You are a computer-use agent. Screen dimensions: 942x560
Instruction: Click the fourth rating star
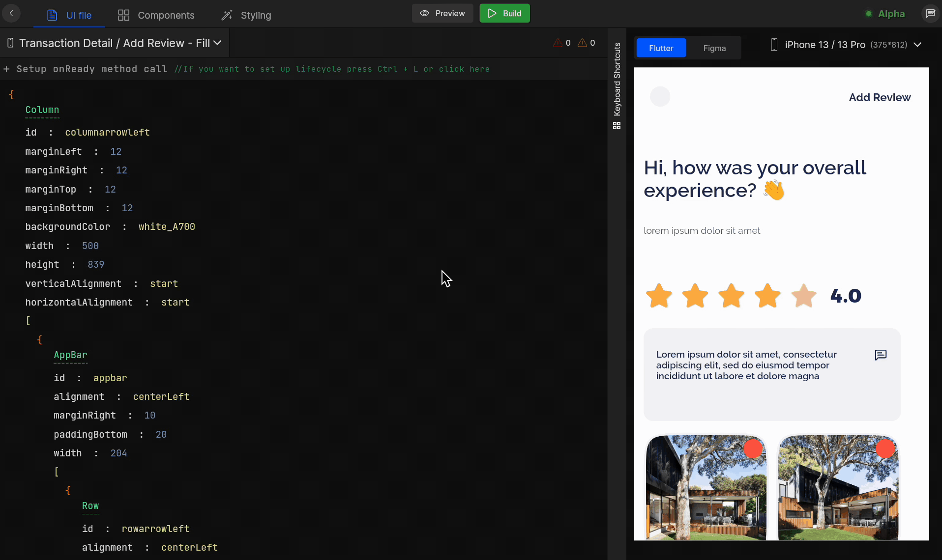pyautogui.click(x=767, y=295)
